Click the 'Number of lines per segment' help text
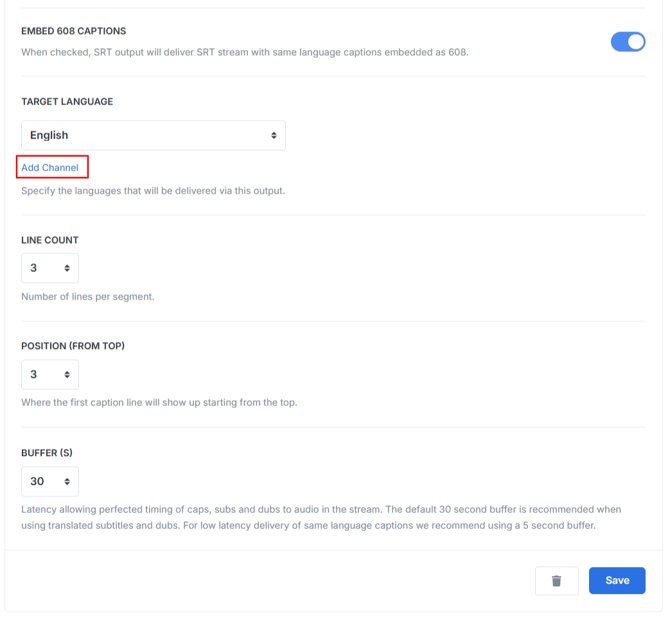670x619 pixels. click(88, 297)
